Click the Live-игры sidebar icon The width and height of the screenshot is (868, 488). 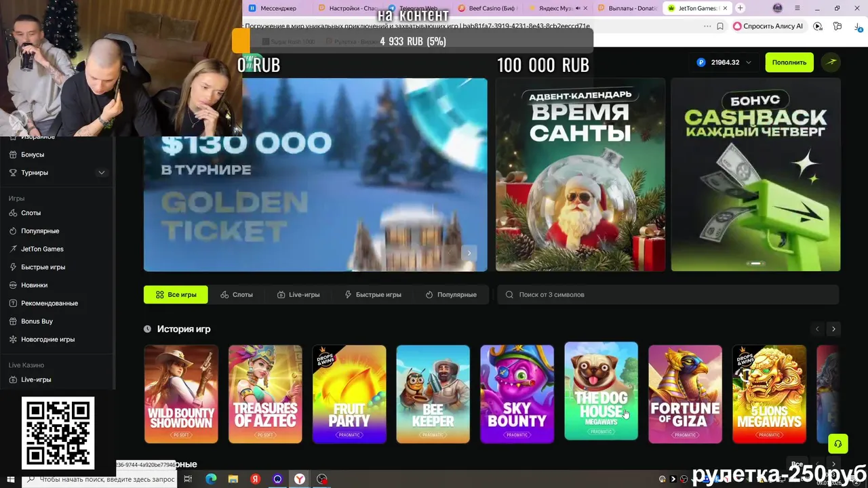tap(14, 380)
